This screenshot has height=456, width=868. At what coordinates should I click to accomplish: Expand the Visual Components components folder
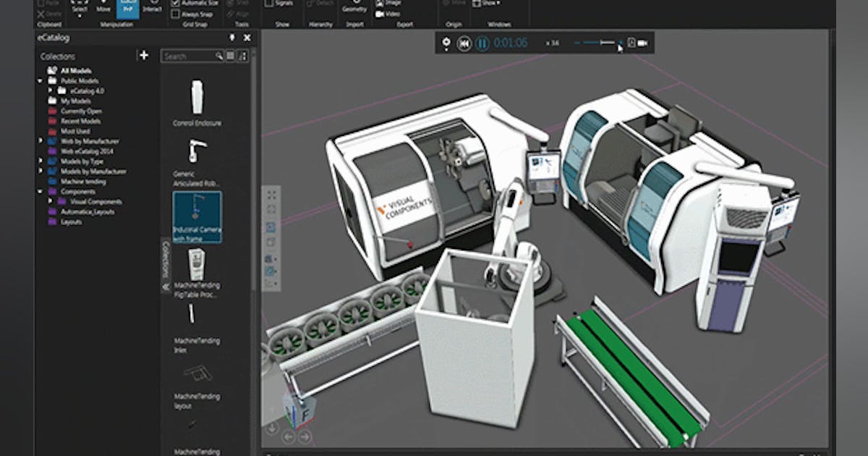point(51,202)
